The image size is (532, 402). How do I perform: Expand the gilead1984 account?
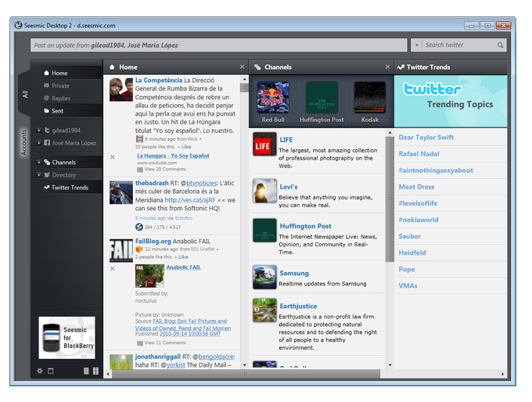pos(39,130)
